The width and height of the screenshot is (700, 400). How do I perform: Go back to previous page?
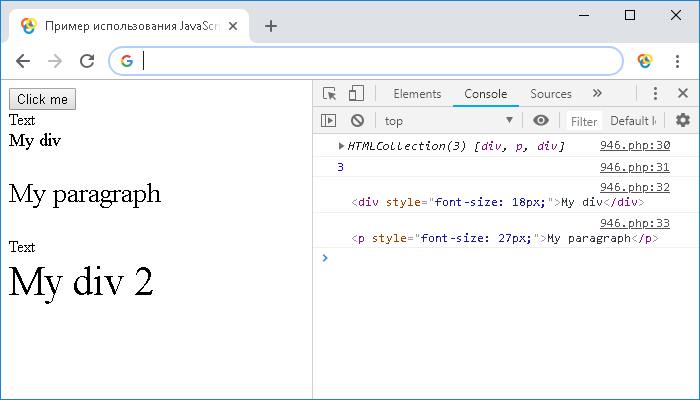[x=23, y=61]
